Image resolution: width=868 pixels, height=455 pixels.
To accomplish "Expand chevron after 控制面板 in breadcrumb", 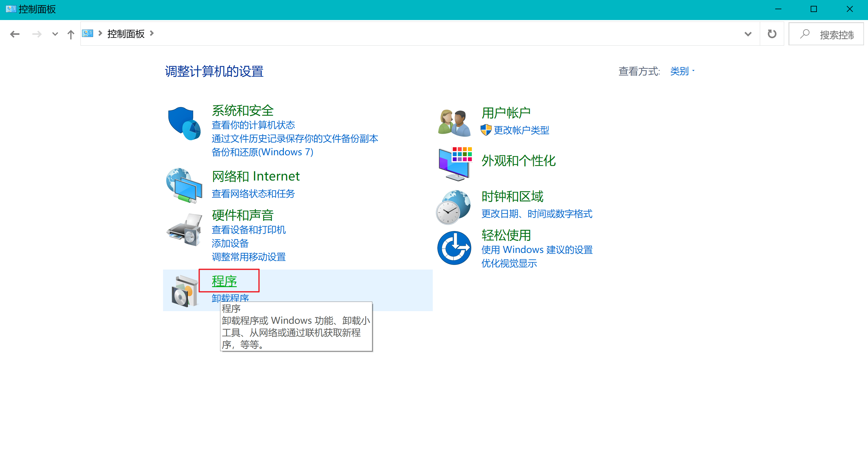I will [152, 33].
